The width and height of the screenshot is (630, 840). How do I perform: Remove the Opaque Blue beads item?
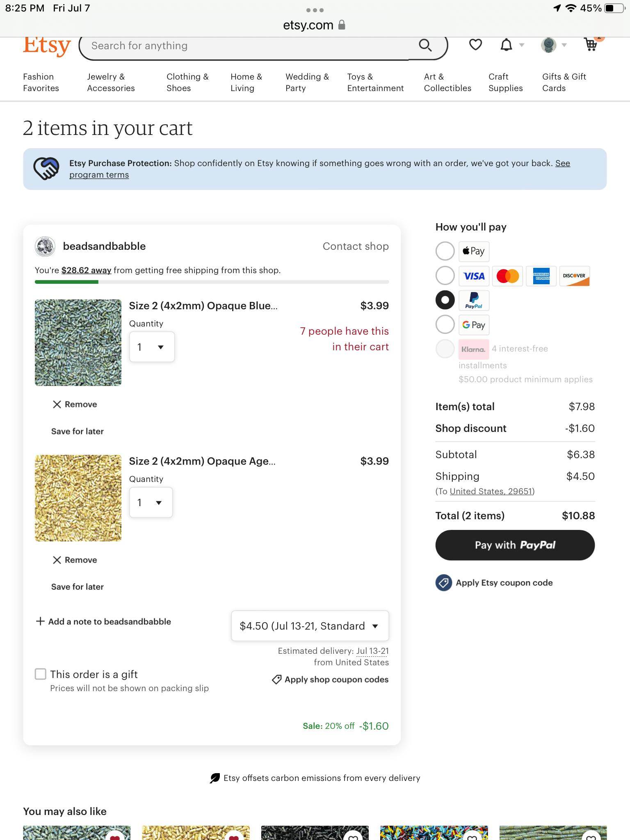pos(75,404)
